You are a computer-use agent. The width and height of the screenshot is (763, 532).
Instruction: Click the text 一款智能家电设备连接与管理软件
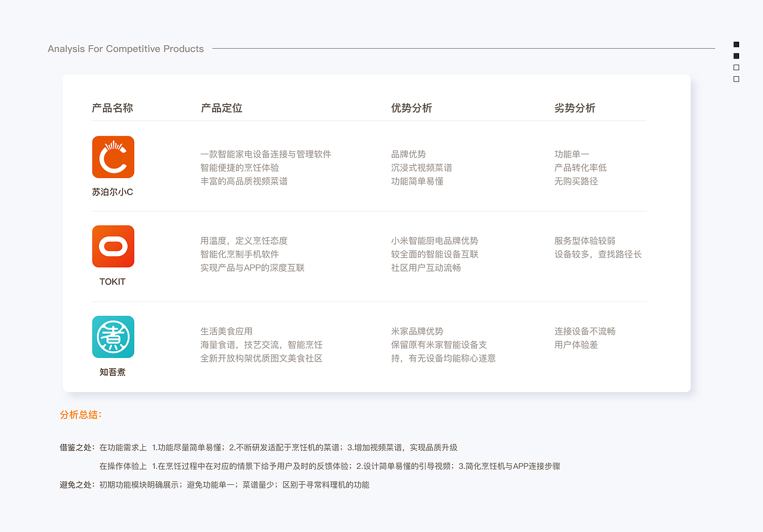tap(266, 154)
